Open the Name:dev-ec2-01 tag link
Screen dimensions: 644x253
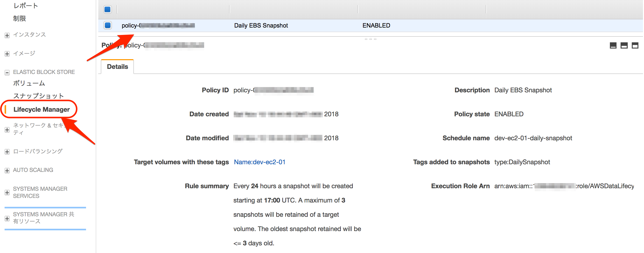coord(259,162)
